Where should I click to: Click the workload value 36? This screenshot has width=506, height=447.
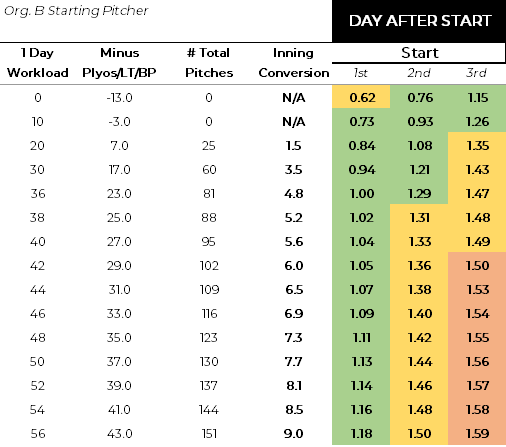[38, 194]
